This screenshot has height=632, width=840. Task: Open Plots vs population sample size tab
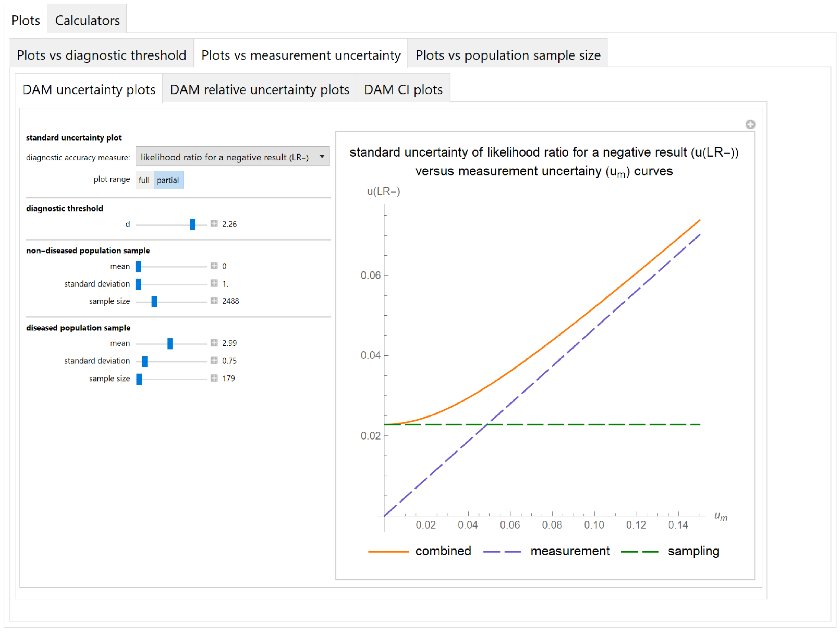[507, 55]
